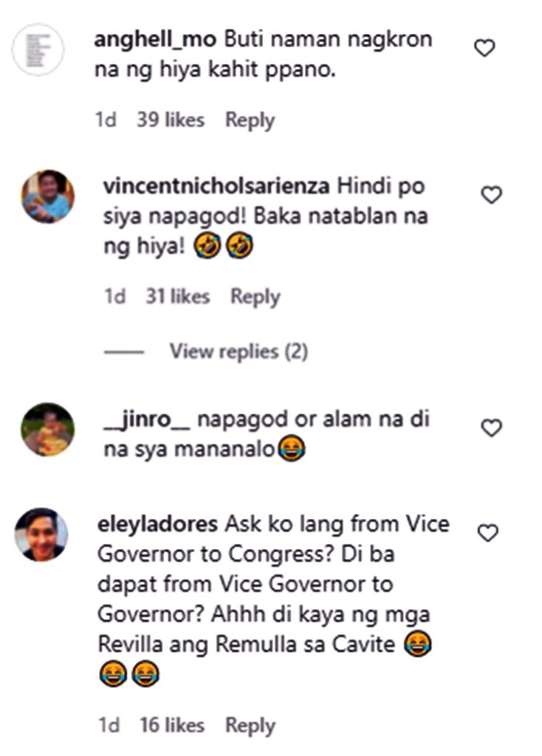Expand View replies (2) under vincentnicholsarienza

[x=239, y=351]
